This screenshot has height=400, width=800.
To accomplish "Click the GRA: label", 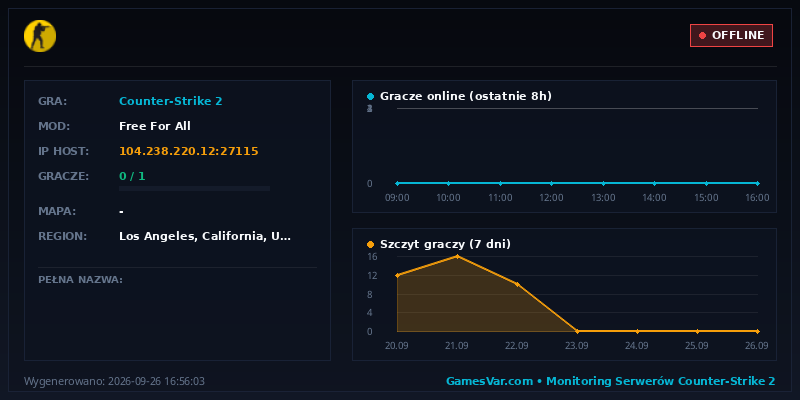I will (x=53, y=101).
